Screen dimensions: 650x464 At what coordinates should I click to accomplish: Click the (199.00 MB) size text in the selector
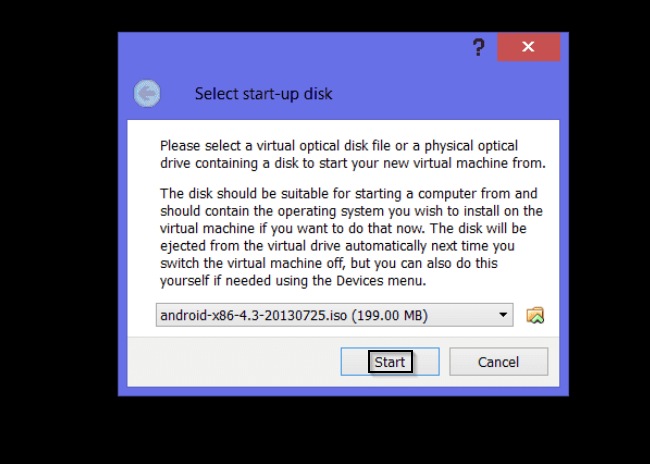[x=390, y=316]
